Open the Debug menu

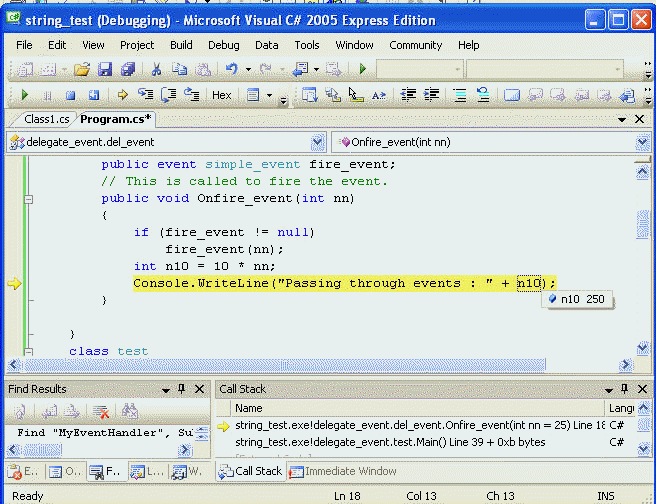(224, 45)
